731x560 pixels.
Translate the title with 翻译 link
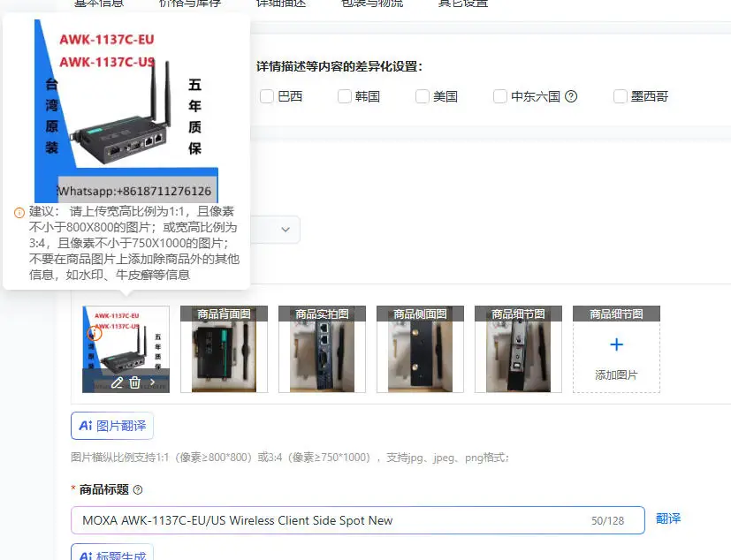pyautogui.click(x=668, y=518)
